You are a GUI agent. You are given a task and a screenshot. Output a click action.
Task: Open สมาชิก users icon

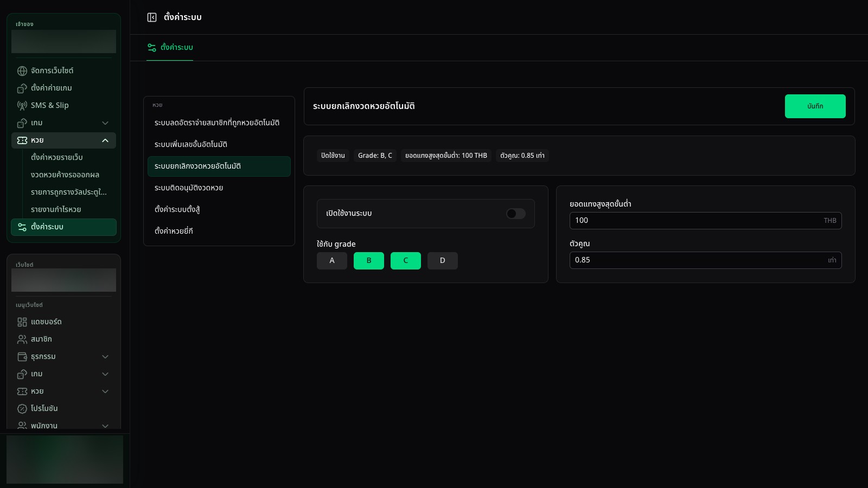[22, 339]
